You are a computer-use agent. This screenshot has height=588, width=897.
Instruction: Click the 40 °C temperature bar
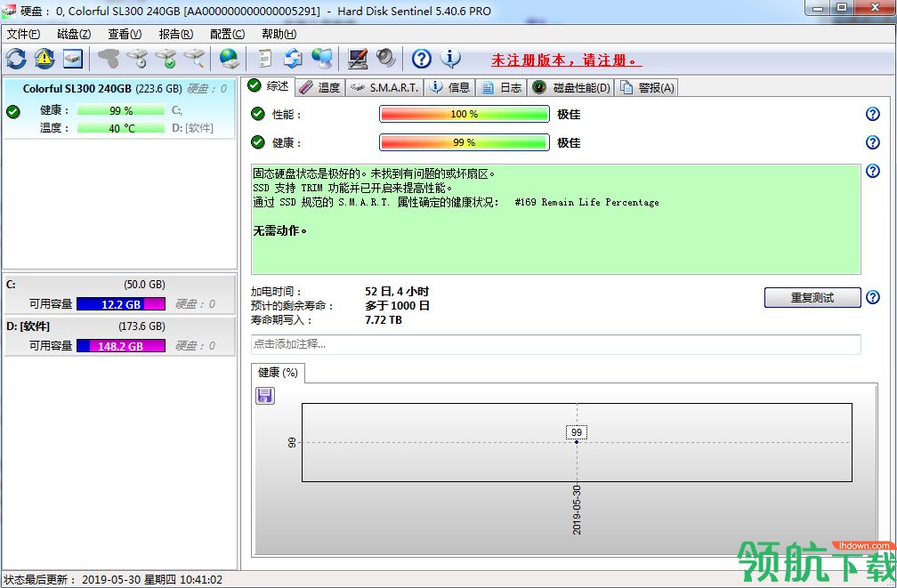point(121,128)
